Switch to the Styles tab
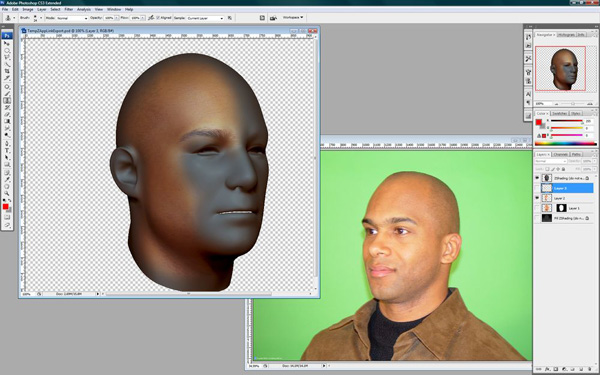 (575, 113)
